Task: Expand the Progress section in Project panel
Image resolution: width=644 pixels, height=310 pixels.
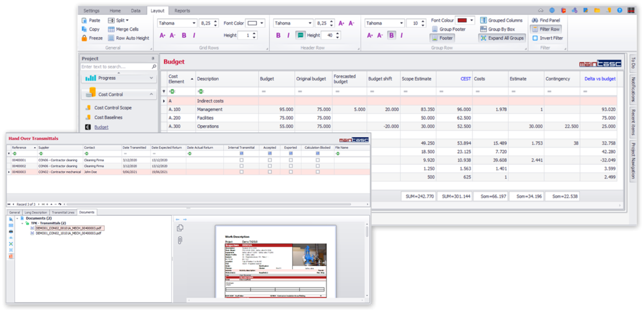Action: point(151,78)
